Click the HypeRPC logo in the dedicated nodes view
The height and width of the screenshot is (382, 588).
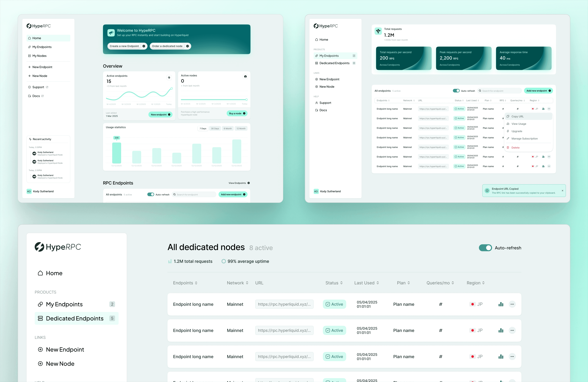pyautogui.click(x=58, y=247)
